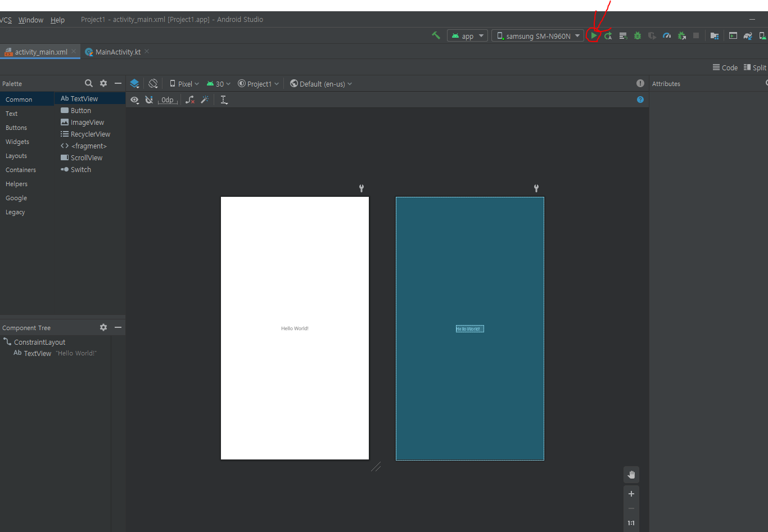Start debugging with the green bug icon
768x532 pixels.
coord(638,35)
